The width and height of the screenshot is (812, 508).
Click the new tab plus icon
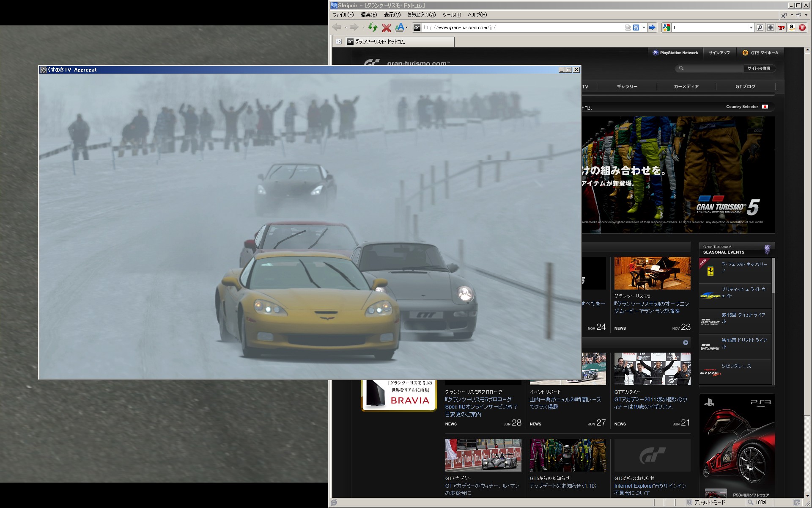(x=339, y=41)
